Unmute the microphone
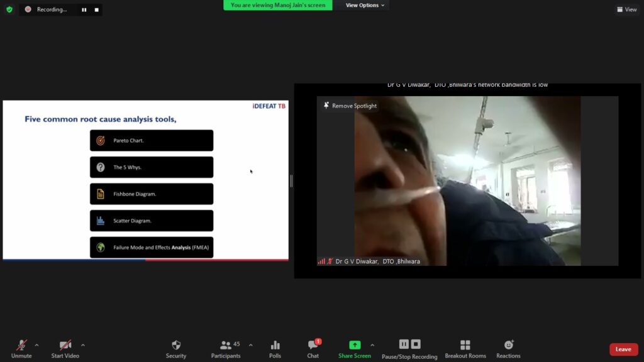Viewport: 644px width, 362px height. 21,345
